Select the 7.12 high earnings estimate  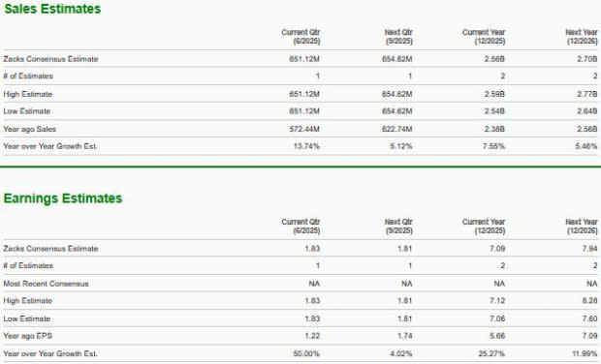[x=497, y=301]
